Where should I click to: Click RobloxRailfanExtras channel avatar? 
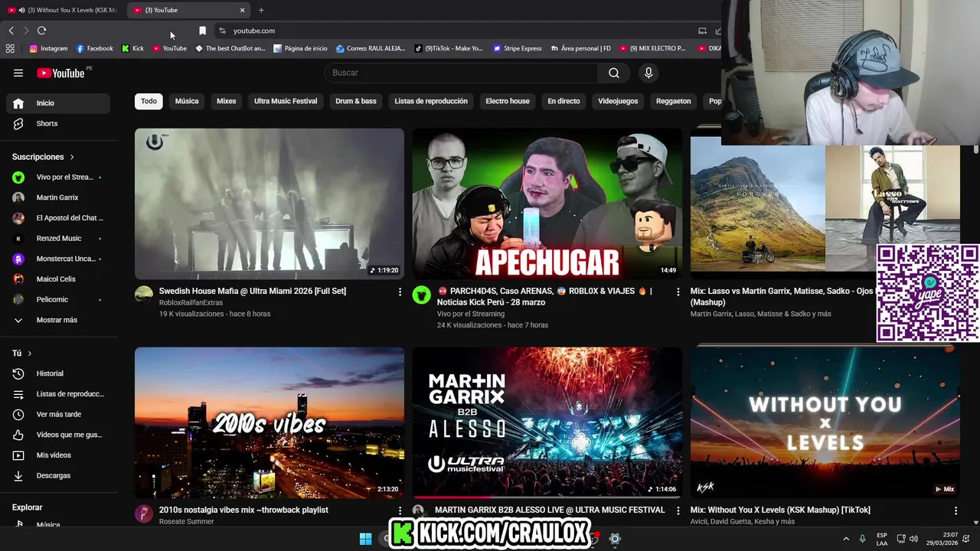144,295
